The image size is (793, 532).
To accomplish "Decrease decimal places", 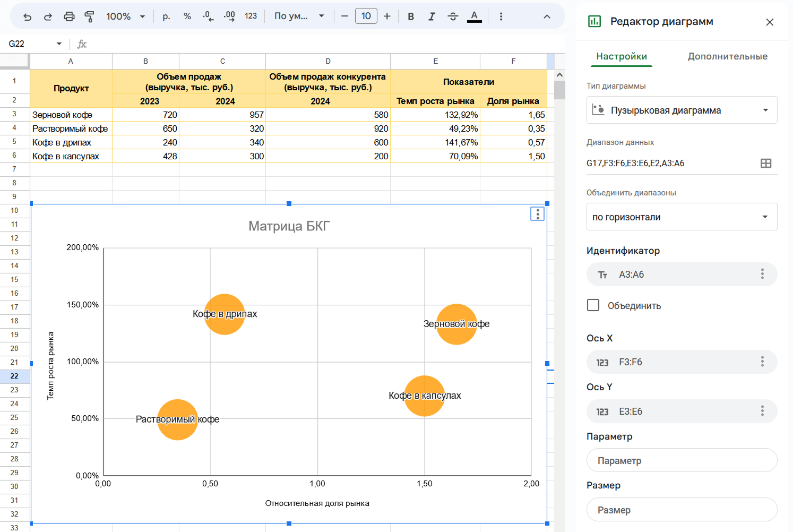I will tap(208, 16).
